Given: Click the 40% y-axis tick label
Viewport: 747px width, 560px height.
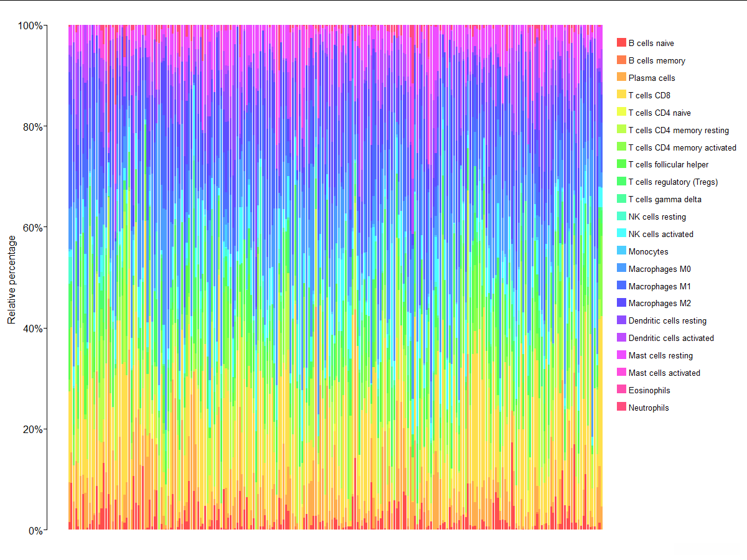Looking at the screenshot, I should coord(33,328).
